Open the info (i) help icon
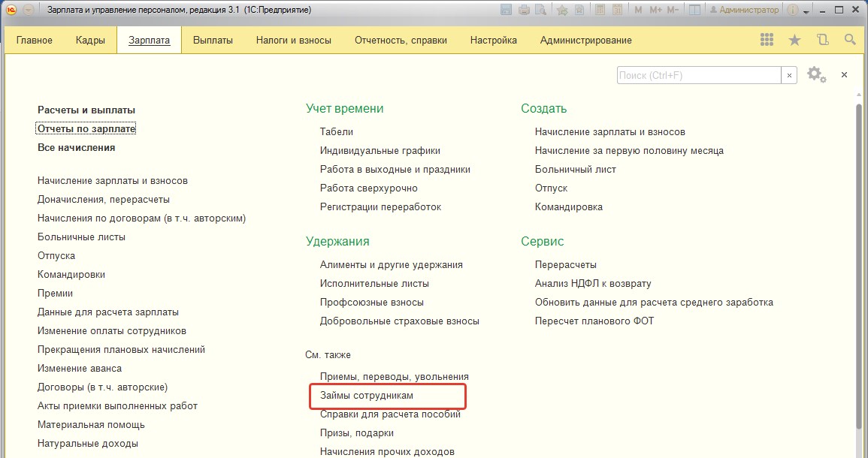 tap(793, 10)
